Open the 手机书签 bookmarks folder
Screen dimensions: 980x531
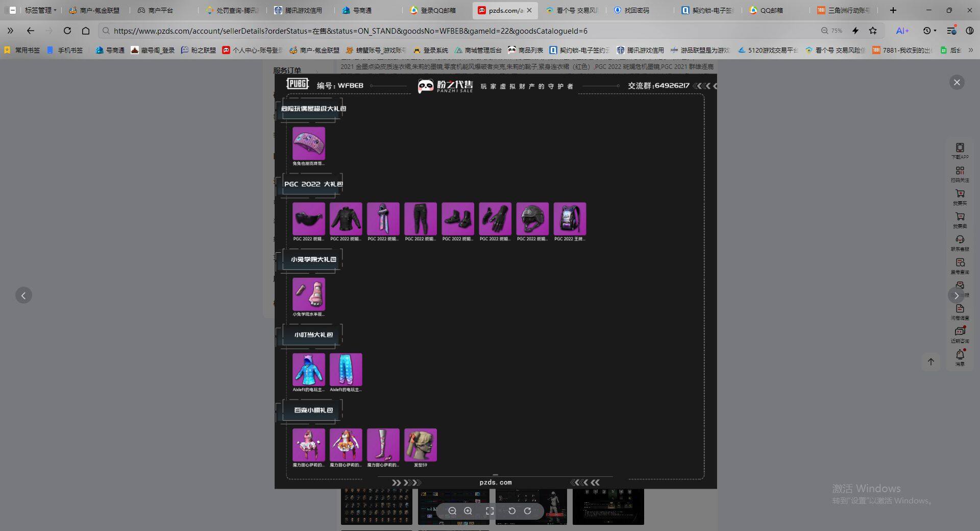pyautogui.click(x=65, y=50)
